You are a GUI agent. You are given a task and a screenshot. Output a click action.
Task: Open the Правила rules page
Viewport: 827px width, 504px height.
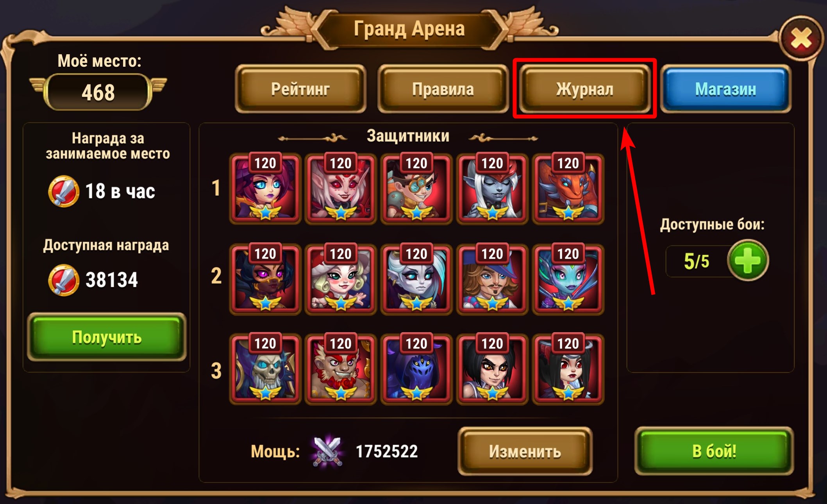(x=443, y=89)
